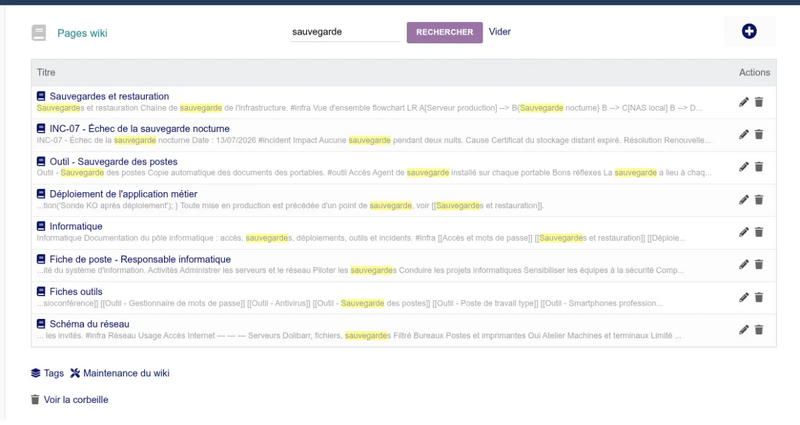The image size is (800, 425).
Task: Open INC-07 - Échec de la sauvegarde nocturne
Action: point(139,129)
